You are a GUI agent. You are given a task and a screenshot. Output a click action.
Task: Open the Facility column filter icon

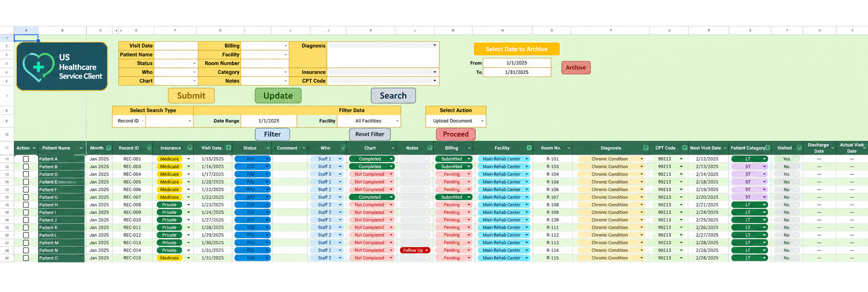(x=529, y=148)
